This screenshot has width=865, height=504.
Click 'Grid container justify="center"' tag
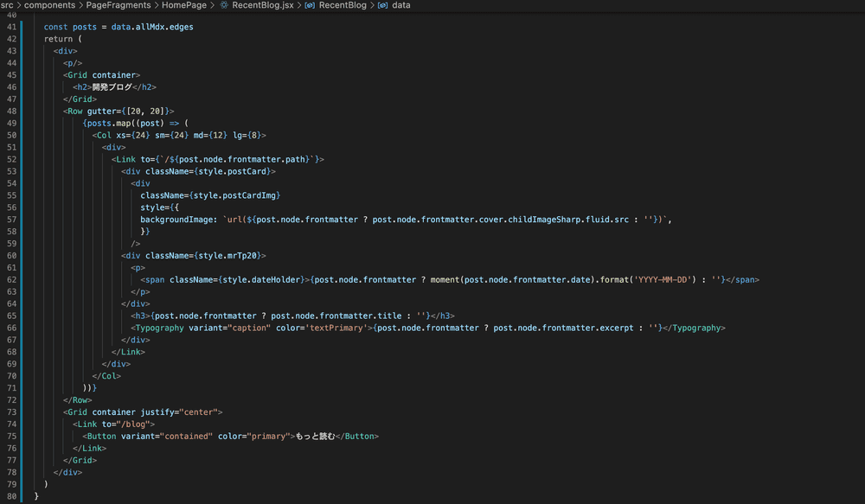pyautogui.click(x=143, y=412)
